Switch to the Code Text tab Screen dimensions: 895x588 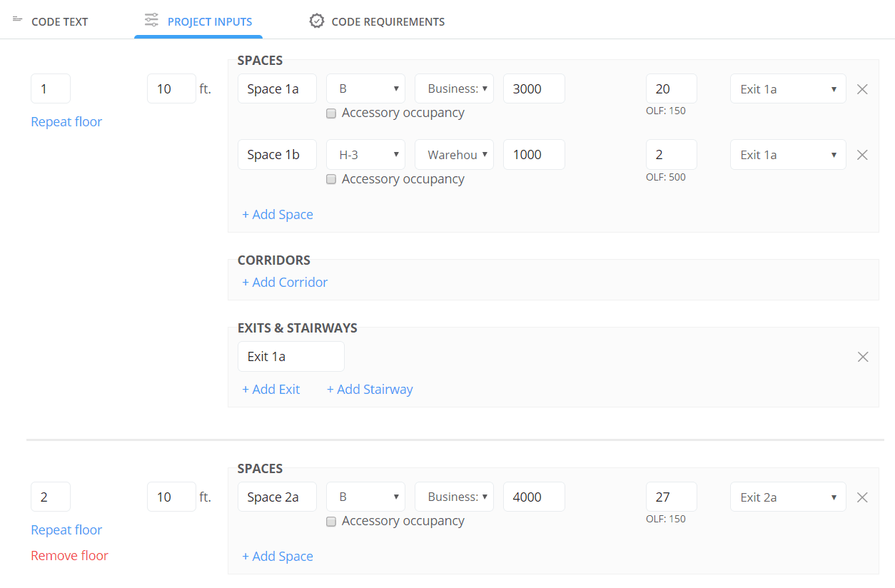[59, 21]
